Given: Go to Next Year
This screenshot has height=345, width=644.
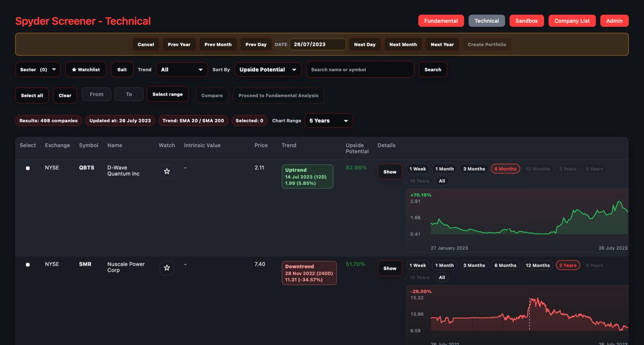Looking at the screenshot, I should point(442,44).
